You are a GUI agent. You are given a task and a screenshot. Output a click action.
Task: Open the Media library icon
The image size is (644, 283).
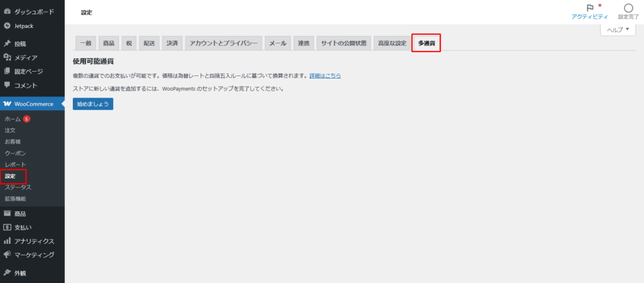7,58
